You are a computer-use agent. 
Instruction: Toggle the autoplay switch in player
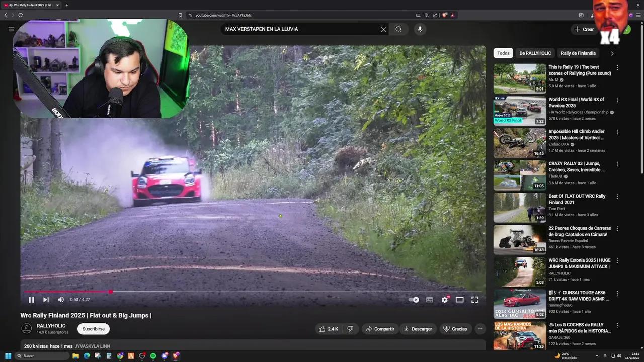pos(414,300)
